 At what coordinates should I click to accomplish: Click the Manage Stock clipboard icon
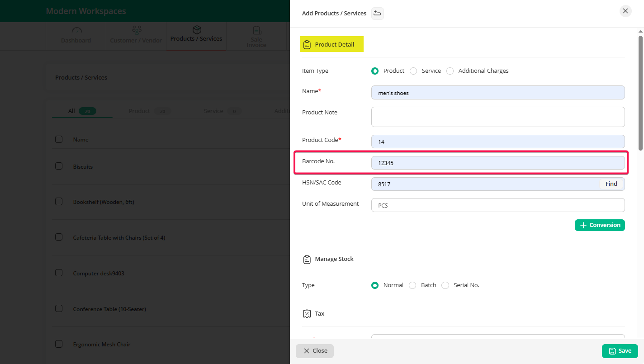[x=307, y=259]
